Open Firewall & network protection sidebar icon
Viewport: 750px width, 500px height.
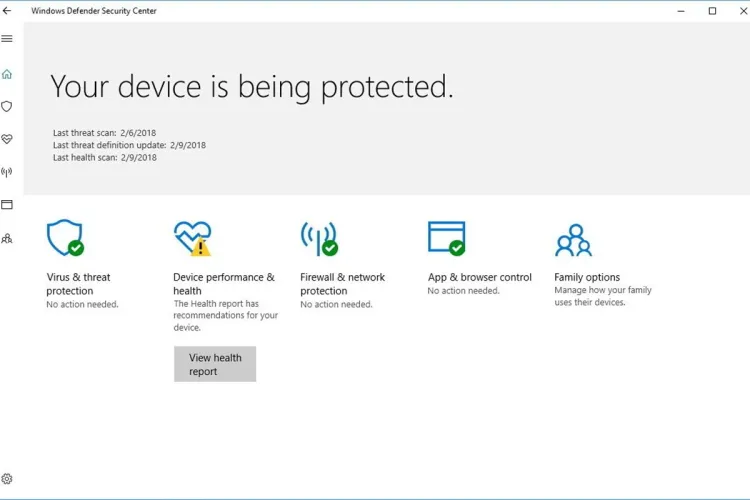[x=8, y=172]
